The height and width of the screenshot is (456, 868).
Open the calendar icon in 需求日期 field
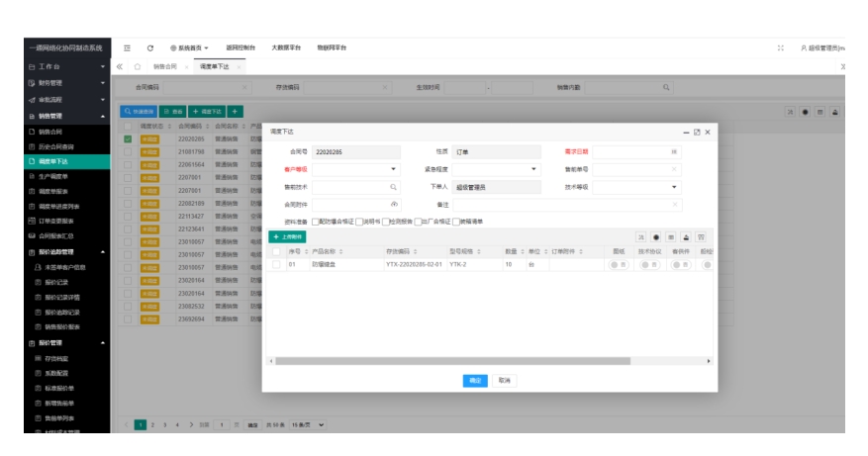(674, 151)
